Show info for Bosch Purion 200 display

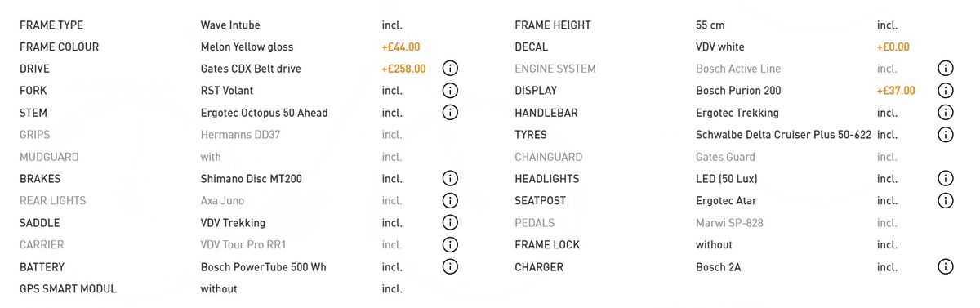pos(946,91)
